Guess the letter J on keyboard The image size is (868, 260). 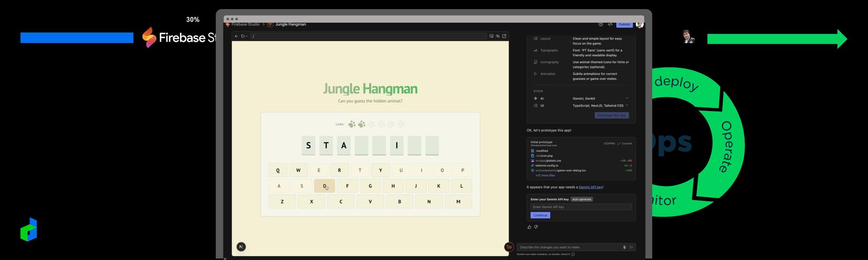click(x=416, y=186)
